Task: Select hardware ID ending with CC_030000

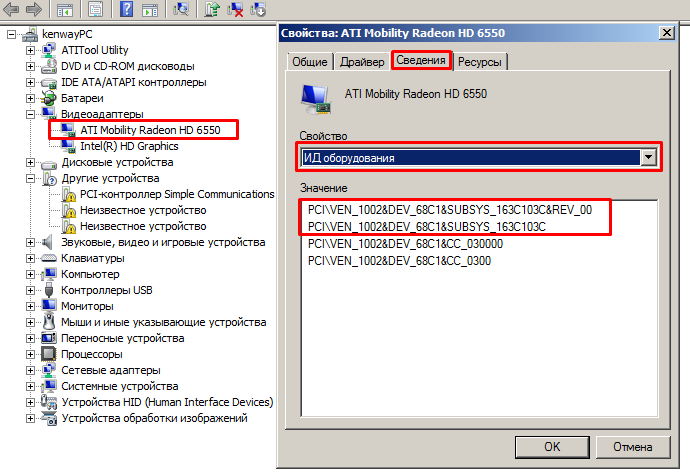Action: (405, 244)
